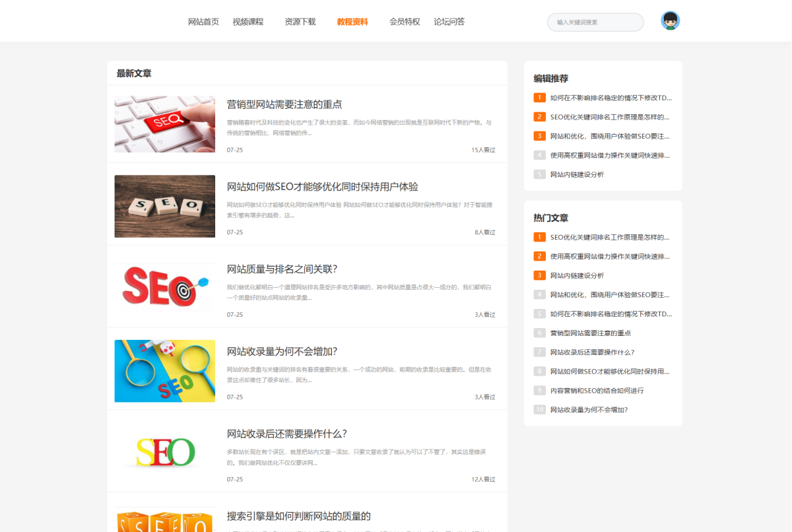Viewport: 792px width, 532px height.
Task: Select the 教程资料 navigation tab
Action: 352,22
